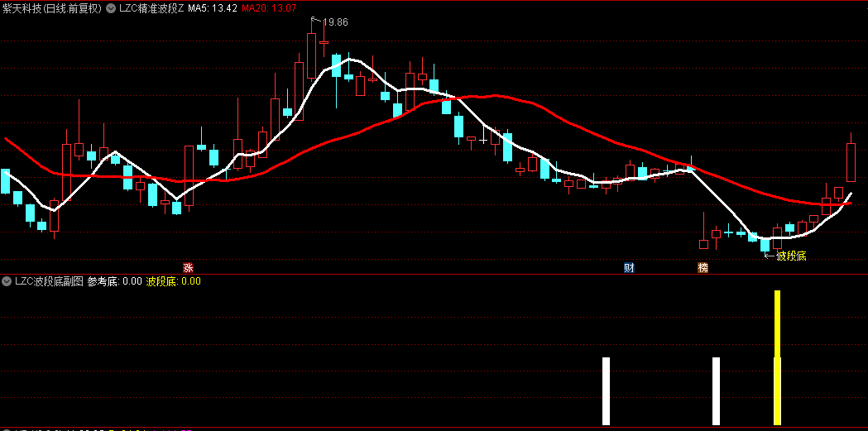Click the 19.86 high price label
The height and width of the screenshot is (431, 868).
pyautogui.click(x=335, y=22)
